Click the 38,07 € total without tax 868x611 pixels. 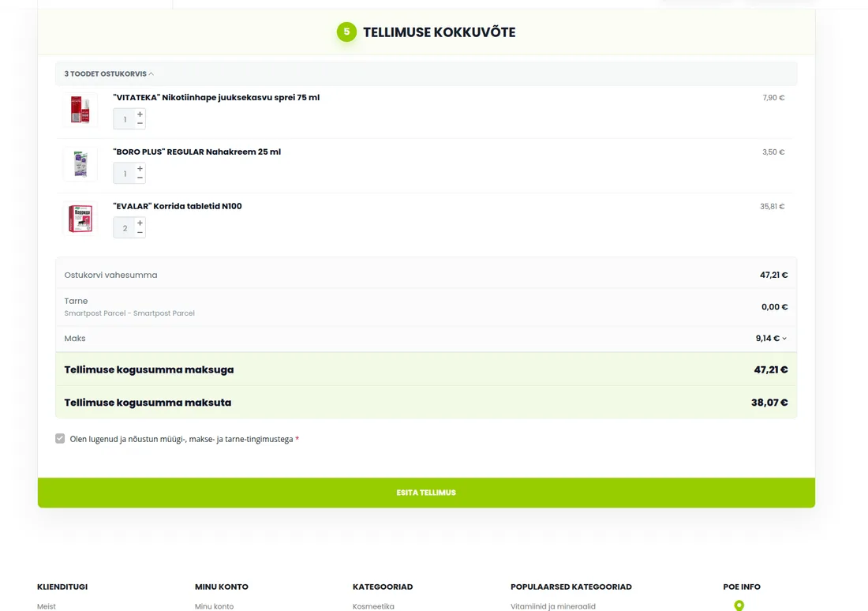point(769,403)
